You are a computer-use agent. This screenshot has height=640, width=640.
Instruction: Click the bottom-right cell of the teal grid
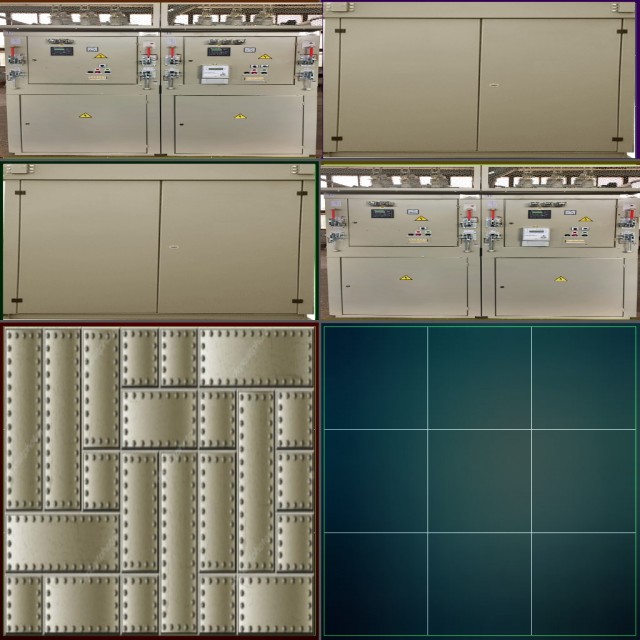(584, 584)
